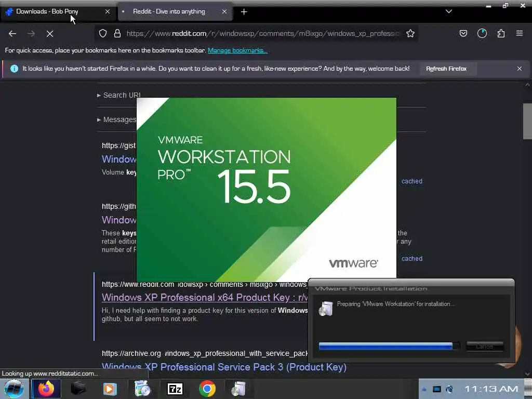Click the second cached link
532x399 pixels.
[x=412, y=259]
